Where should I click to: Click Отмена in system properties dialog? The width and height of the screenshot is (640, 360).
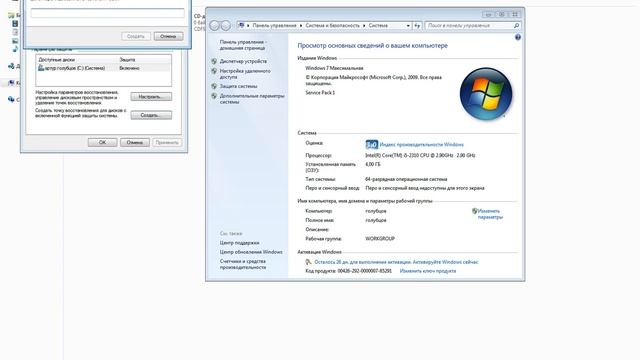[x=135, y=142]
